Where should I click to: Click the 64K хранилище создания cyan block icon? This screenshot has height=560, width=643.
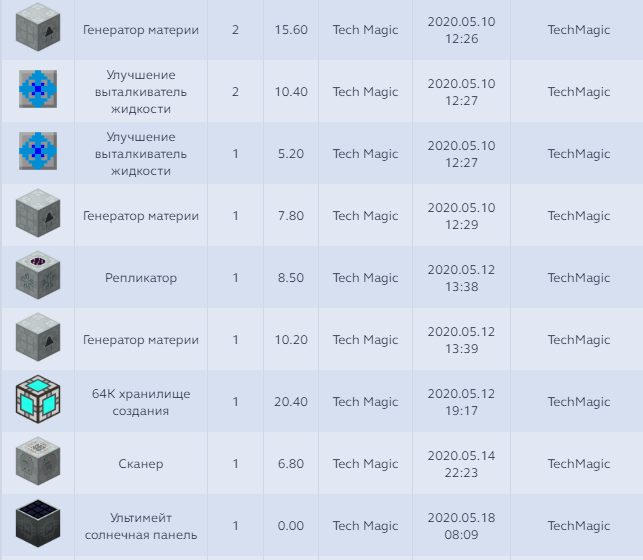[38, 399]
